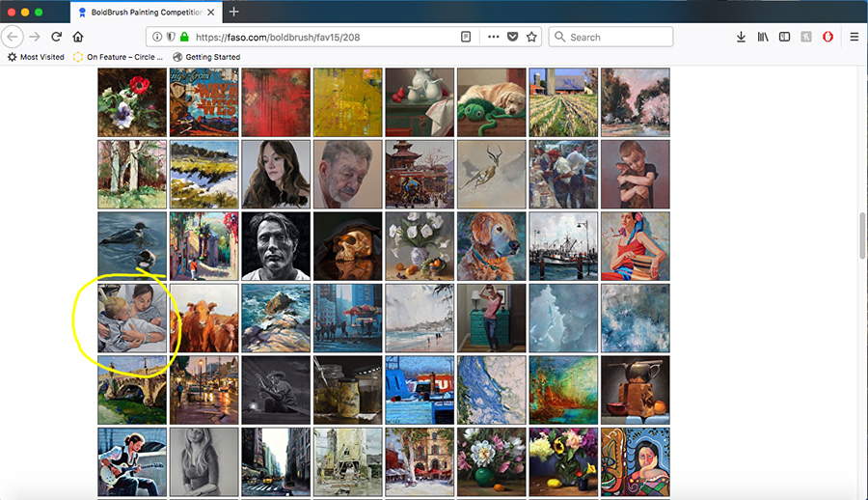Viewport: 868px width, 500px height.
Task: Open the On Feature – Circle bookmark
Action: pos(118,57)
